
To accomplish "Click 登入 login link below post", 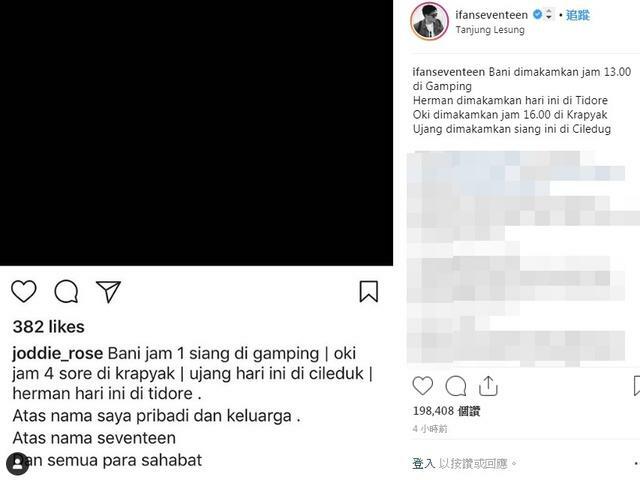I will pos(424,464).
